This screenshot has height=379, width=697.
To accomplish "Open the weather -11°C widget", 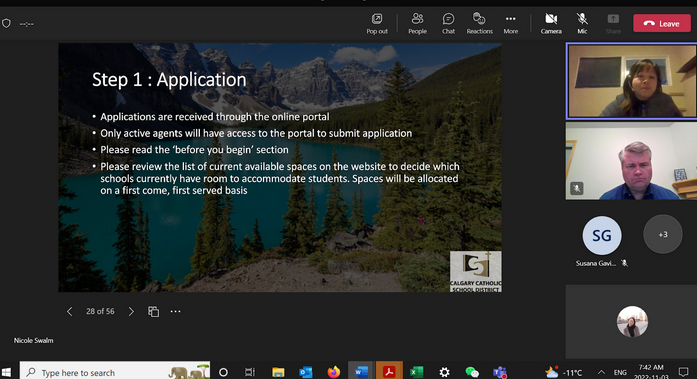I will pos(564,372).
